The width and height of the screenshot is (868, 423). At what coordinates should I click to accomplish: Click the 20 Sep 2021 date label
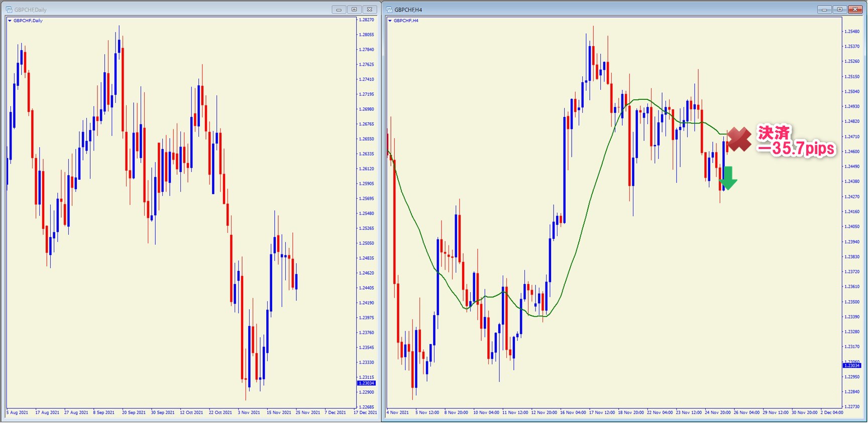point(134,413)
